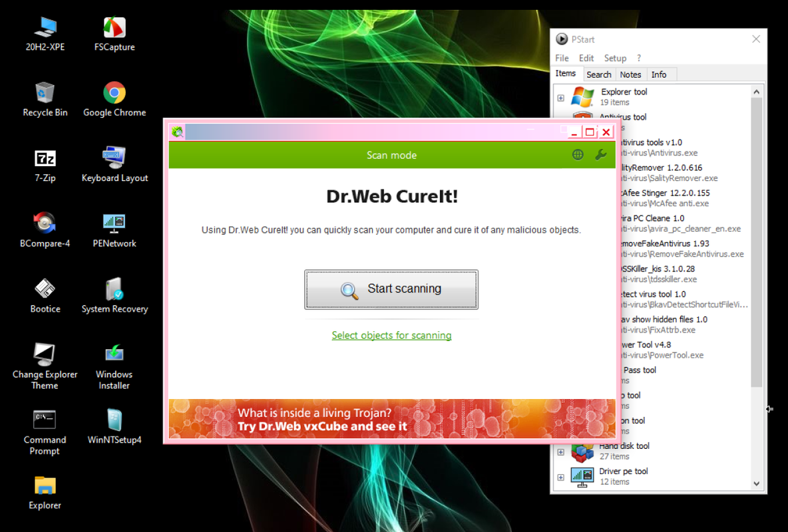788x532 pixels.
Task: Launch WinNTSetup4 from the desktop
Action: click(x=114, y=427)
